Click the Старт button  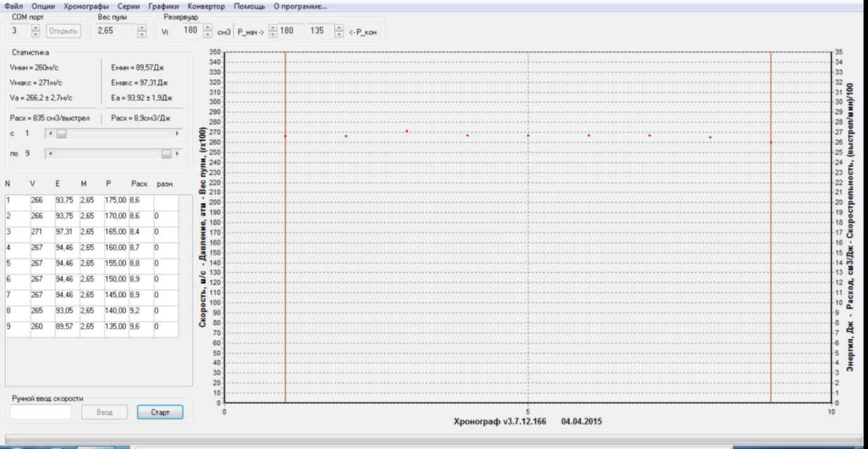(x=160, y=412)
